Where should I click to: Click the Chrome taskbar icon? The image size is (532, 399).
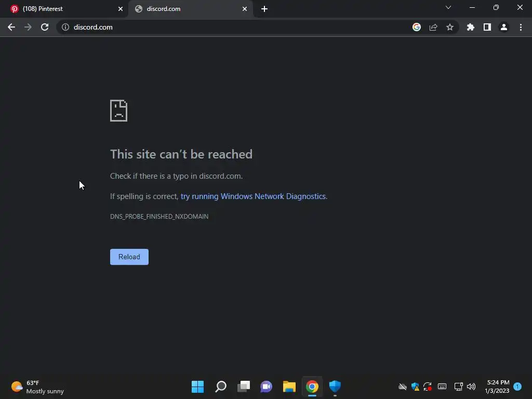[312, 387]
